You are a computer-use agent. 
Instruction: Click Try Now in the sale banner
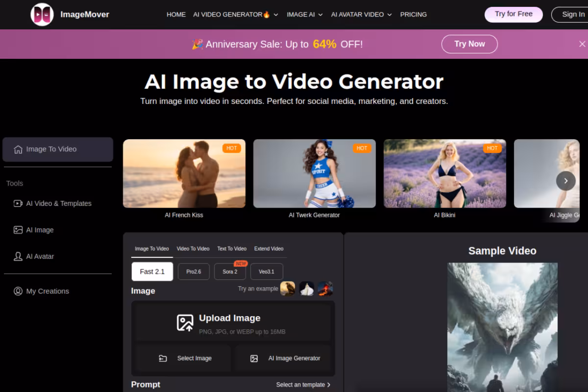click(469, 44)
